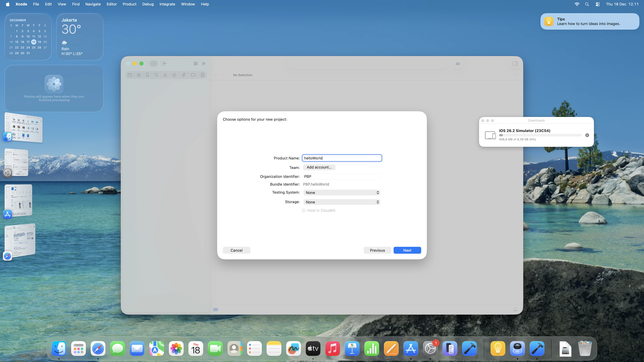Click Add account... for Team

click(x=319, y=167)
